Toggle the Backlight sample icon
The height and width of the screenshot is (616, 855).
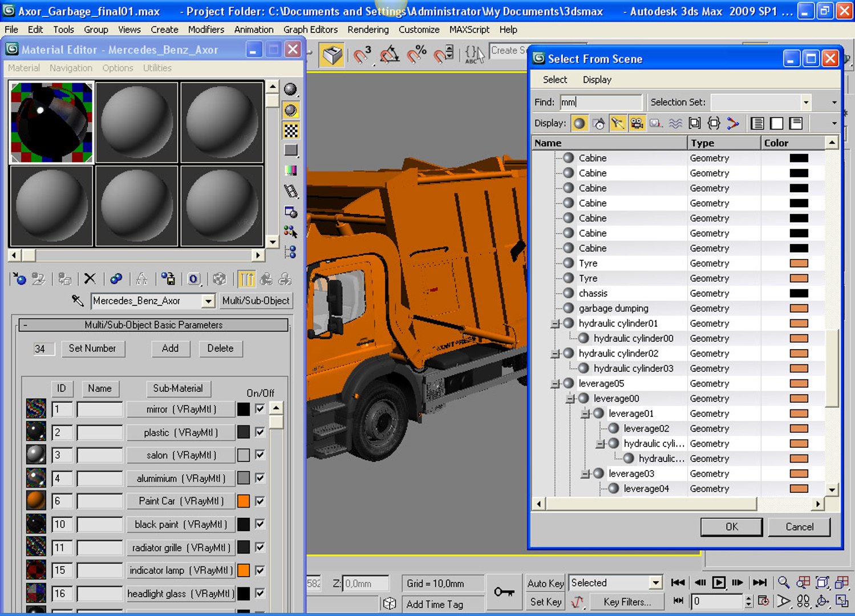[x=291, y=110]
